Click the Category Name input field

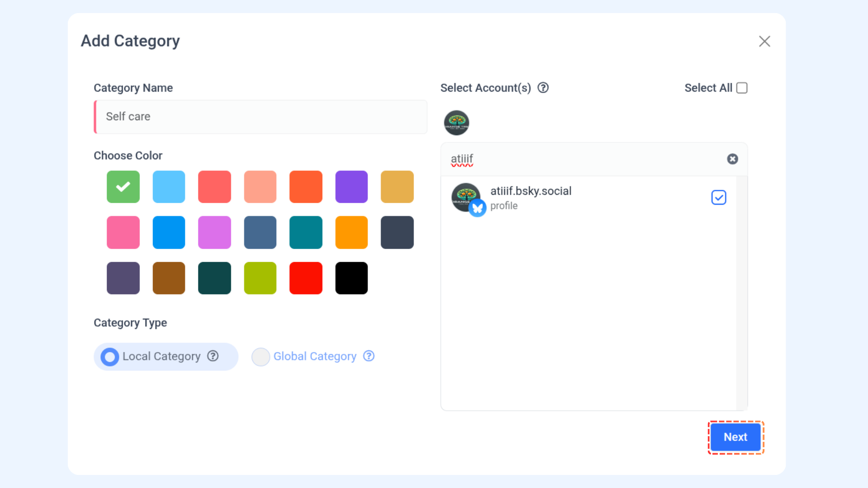[x=261, y=117]
